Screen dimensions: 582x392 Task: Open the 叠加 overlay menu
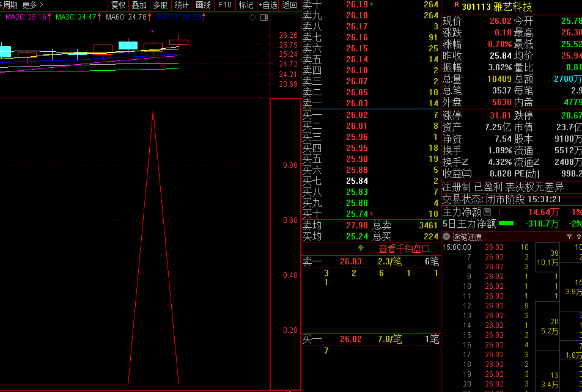pyautogui.click(x=139, y=5)
